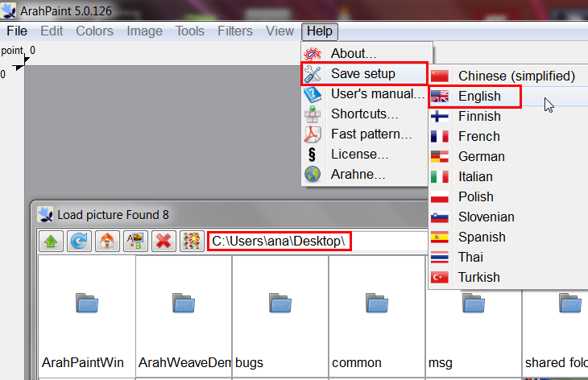Click the French flag icon
Viewport: 588px width, 380px height.
(440, 136)
